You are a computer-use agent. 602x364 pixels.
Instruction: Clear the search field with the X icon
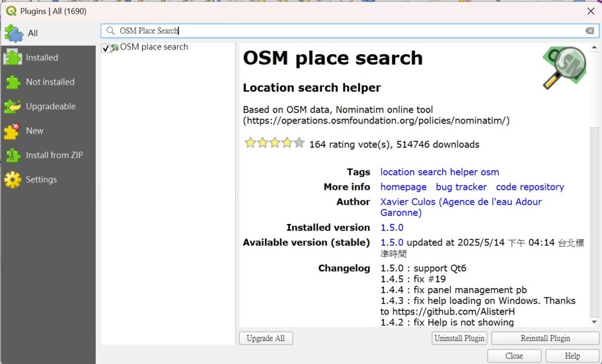[589, 31]
